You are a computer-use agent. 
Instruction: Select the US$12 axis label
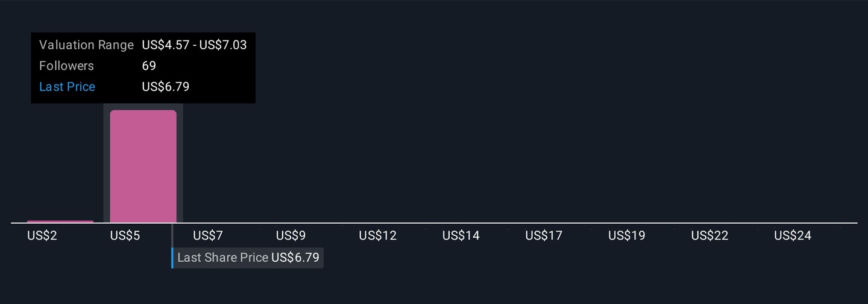pos(378,236)
